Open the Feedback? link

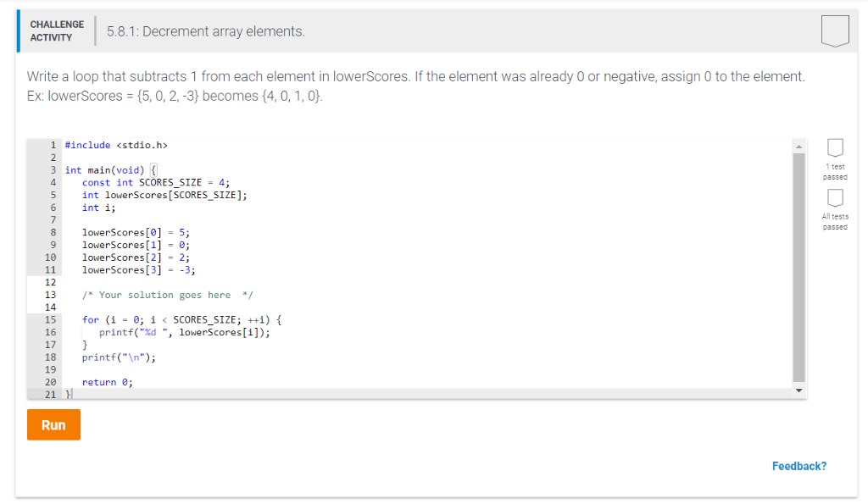tap(798, 466)
